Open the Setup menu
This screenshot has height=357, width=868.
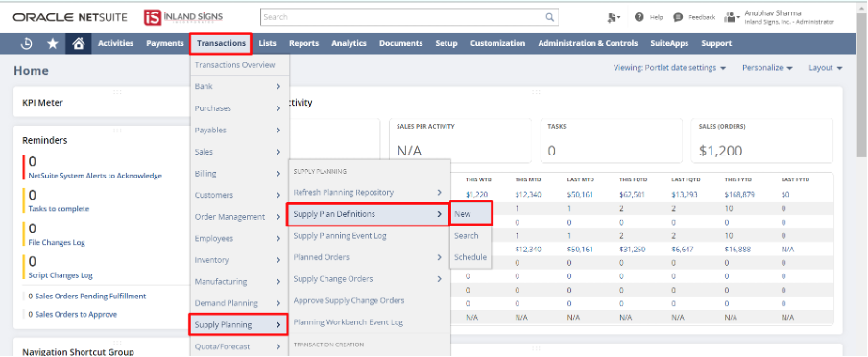tap(446, 43)
